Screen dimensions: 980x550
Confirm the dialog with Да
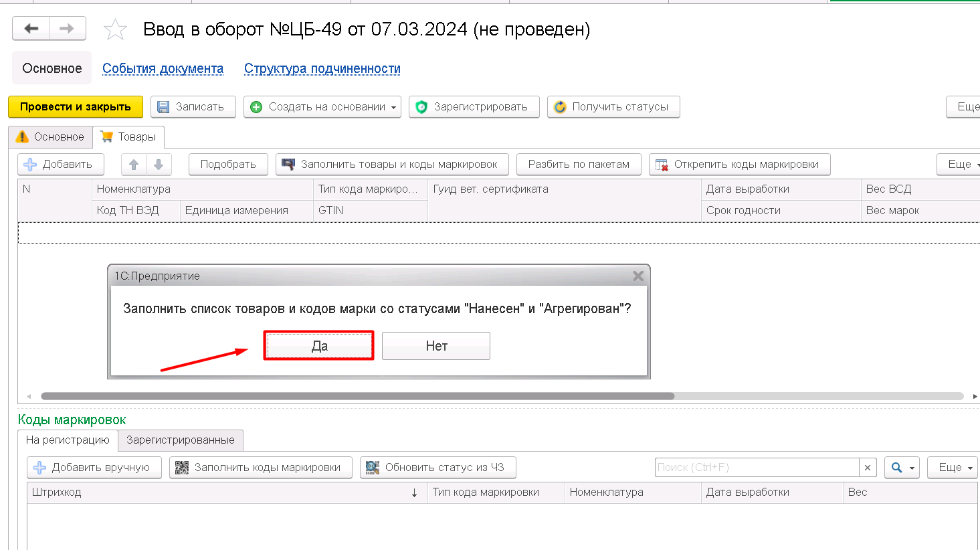(319, 346)
